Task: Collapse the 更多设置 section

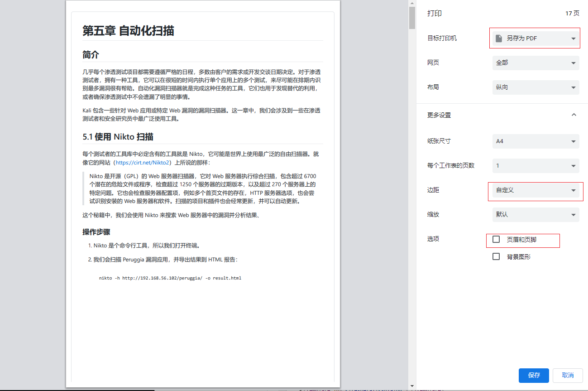Action: [x=573, y=115]
